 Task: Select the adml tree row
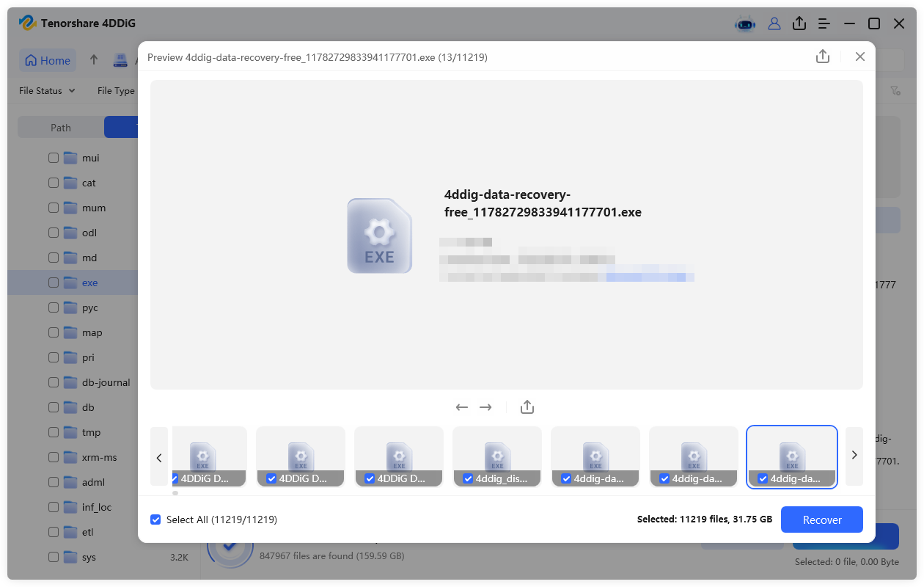pos(73,482)
